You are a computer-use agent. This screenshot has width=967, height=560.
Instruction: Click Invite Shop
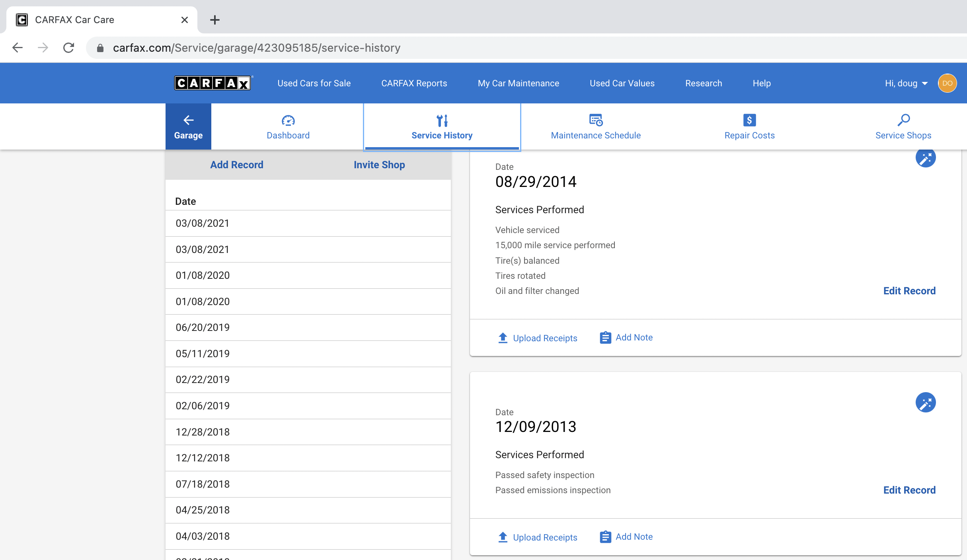pyautogui.click(x=379, y=165)
